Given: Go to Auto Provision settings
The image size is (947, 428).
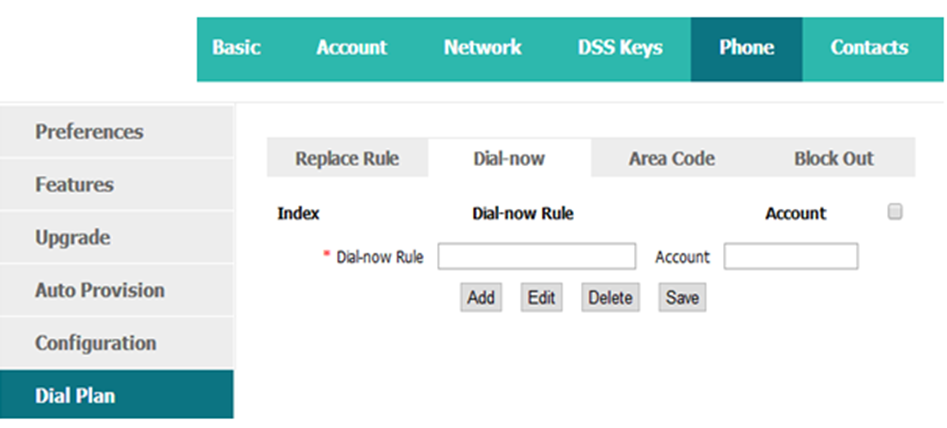Looking at the screenshot, I should [x=117, y=290].
